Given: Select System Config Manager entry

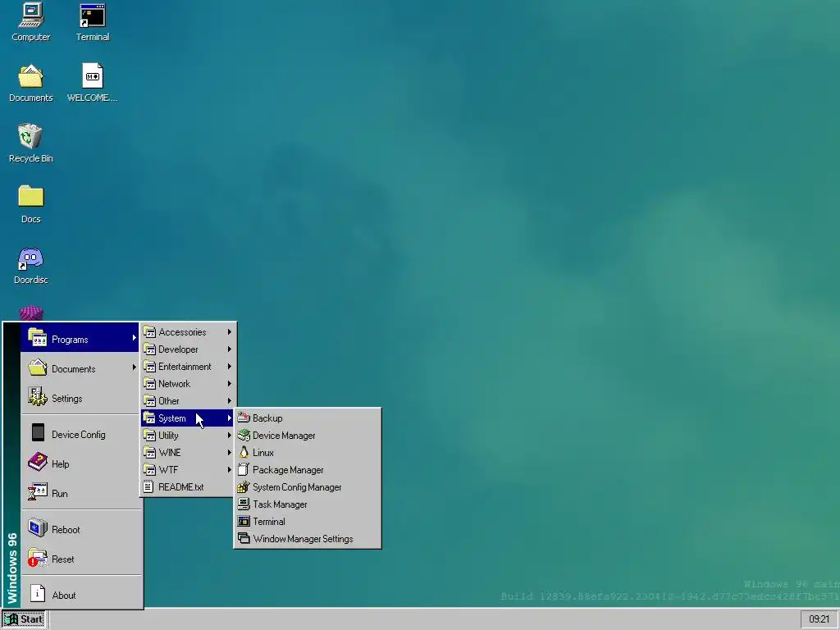Looking at the screenshot, I should (x=308, y=487).
